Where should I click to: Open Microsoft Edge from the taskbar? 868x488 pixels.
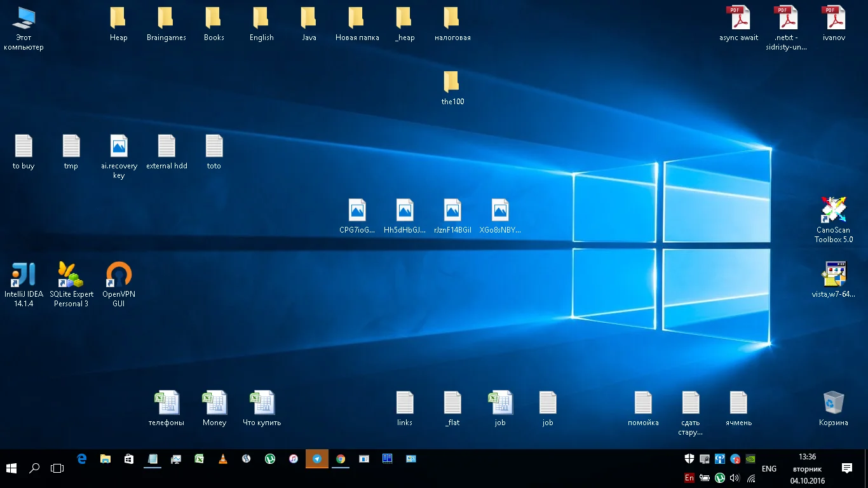[81, 459]
